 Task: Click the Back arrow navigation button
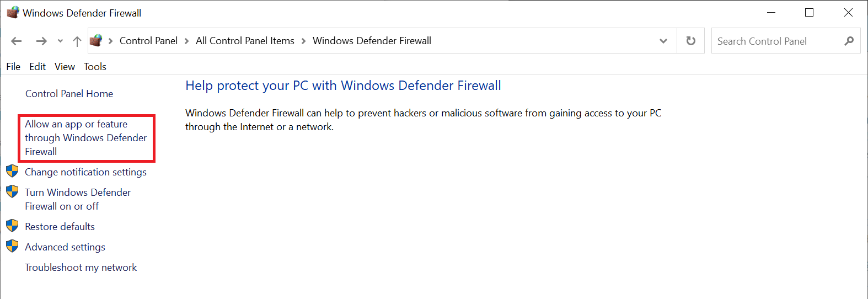click(17, 41)
